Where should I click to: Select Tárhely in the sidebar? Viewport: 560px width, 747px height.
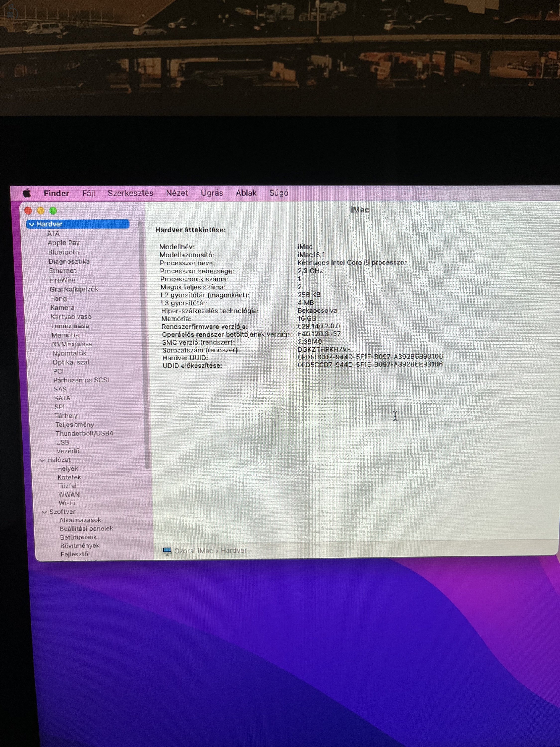coord(66,416)
